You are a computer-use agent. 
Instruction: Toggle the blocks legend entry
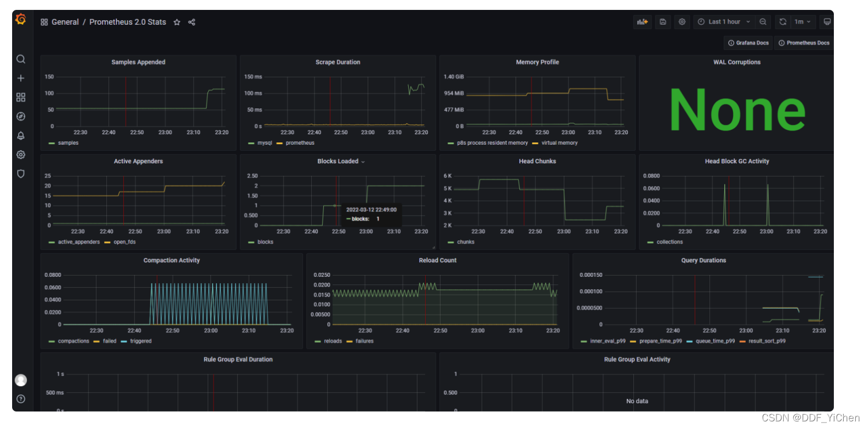tap(265, 242)
